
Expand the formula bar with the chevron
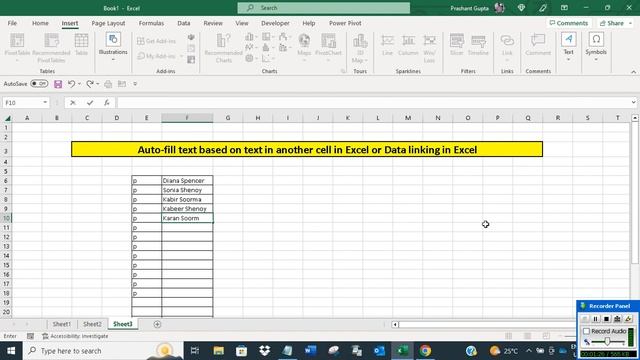pyautogui.click(x=633, y=102)
